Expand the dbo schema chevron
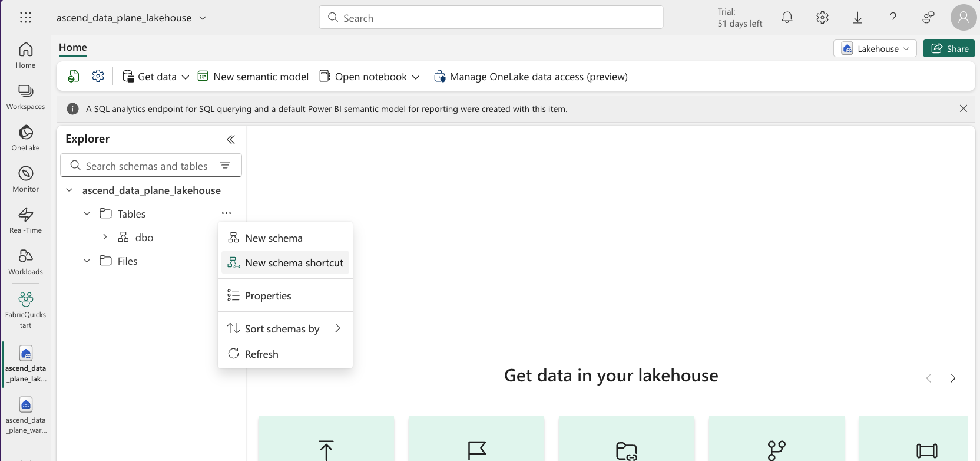This screenshot has height=461, width=980. 105,237
